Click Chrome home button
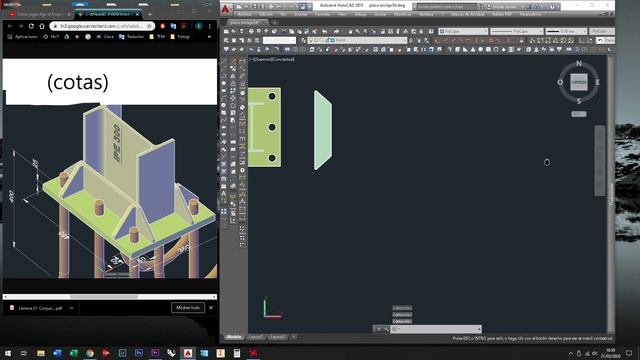The width and height of the screenshot is (640, 360). (42, 26)
